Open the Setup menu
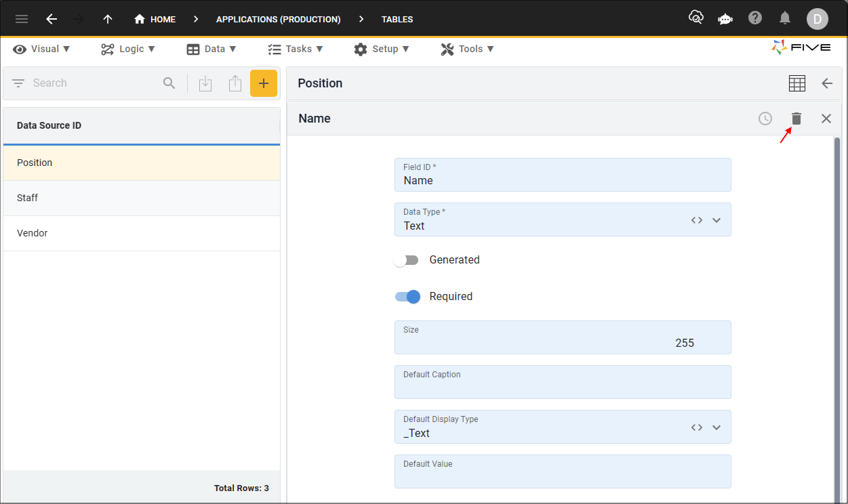This screenshot has height=504, width=848. (x=382, y=49)
